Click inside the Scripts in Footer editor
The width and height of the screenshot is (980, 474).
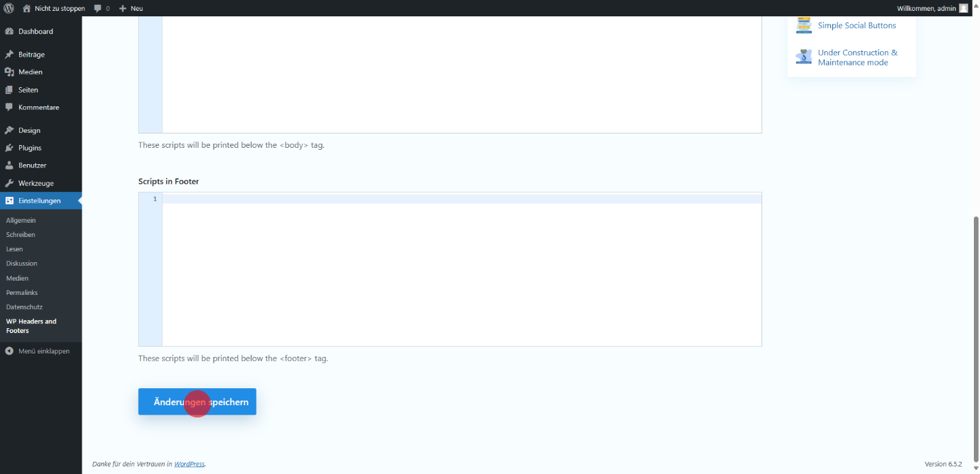pyautogui.click(x=461, y=272)
